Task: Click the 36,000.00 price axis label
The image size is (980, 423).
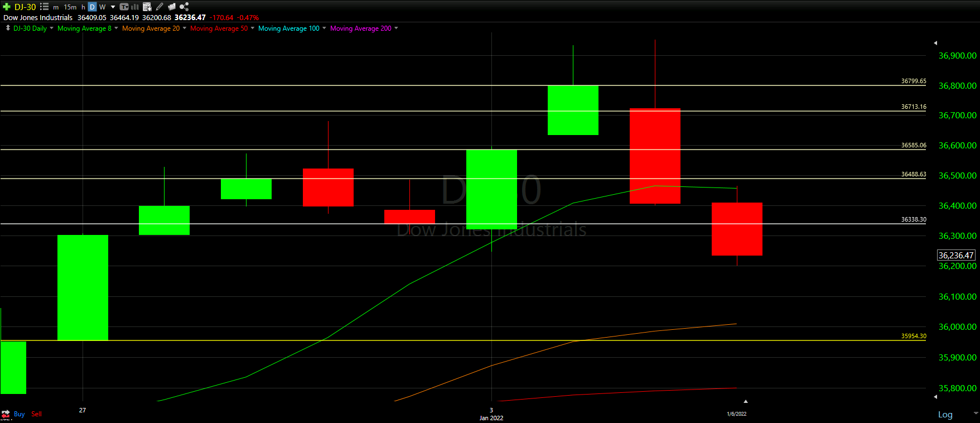Action: point(957,327)
